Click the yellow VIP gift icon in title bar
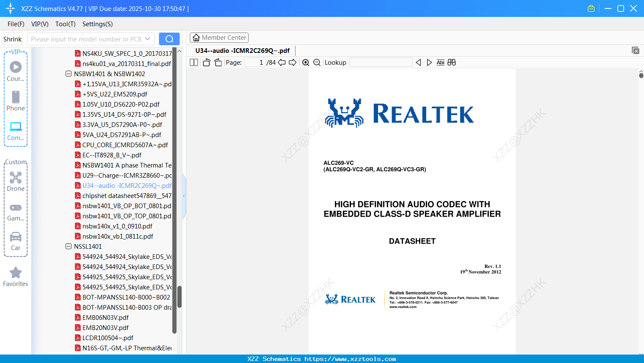The image size is (644, 363). click(591, 8)
